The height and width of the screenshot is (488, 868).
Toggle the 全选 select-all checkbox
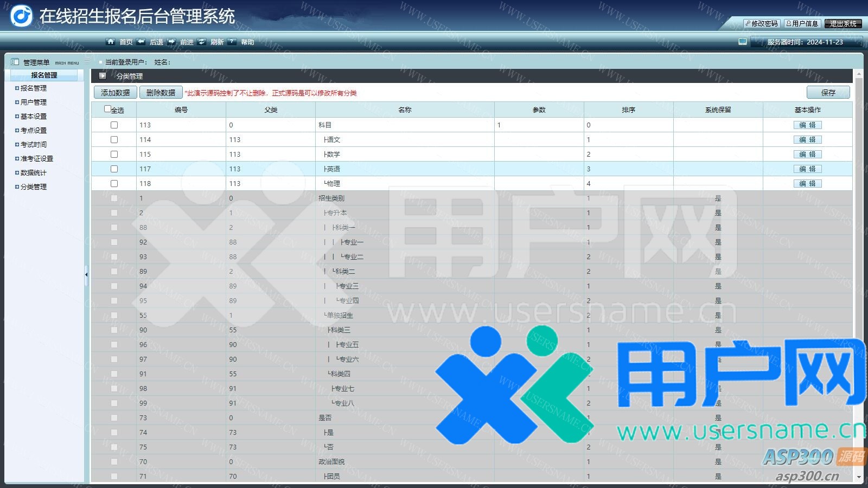point(107,109)
